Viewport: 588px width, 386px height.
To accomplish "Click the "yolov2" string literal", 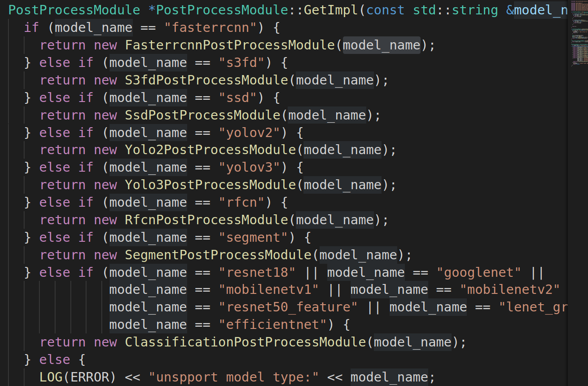I will pos(254,133).
